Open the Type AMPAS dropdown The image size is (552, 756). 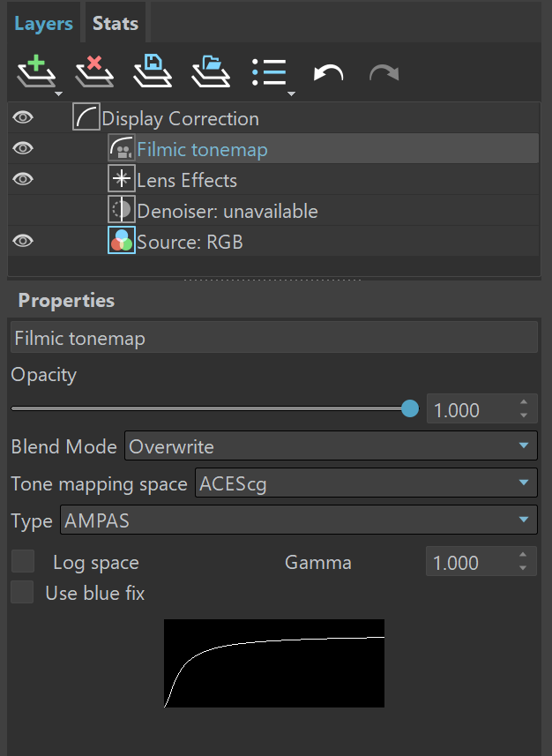pos(298,520)
